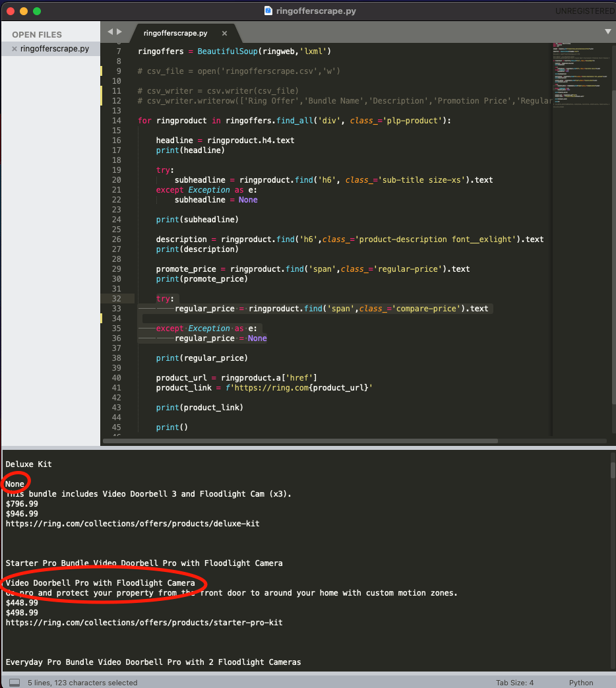Click line number 14 in the gutter
The height and width of the screenshot is (688, 616).
pyautogui.click(x=116, y=121)
